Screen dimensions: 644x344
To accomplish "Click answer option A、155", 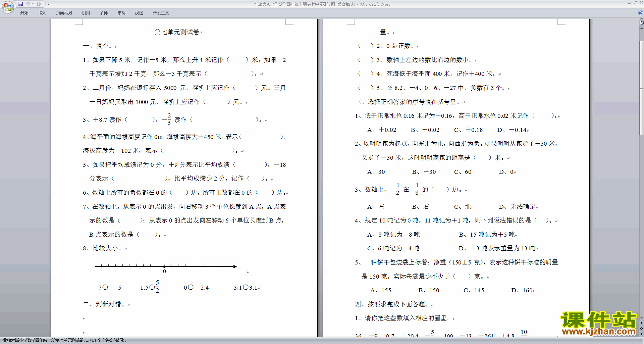I will 381,290.
